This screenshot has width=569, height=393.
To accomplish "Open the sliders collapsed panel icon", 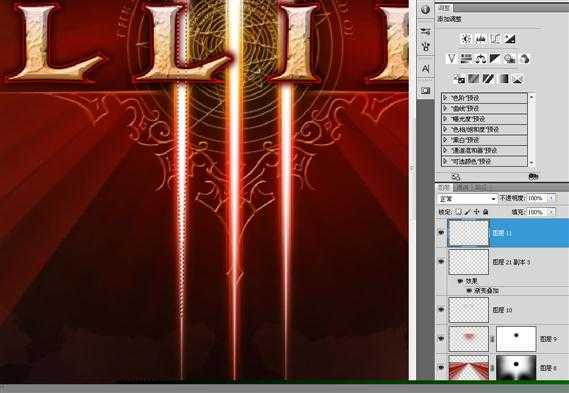I will tap(426, 31).
